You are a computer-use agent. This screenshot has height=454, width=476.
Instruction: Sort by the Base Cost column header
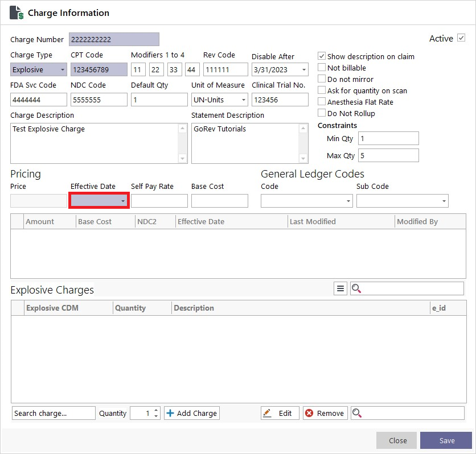point(105,222)
